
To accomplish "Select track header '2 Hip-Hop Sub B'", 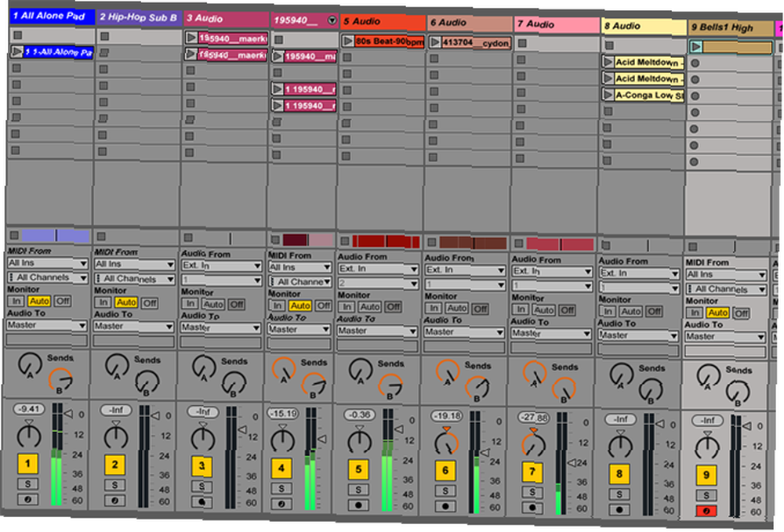I will [x=139, y=17].
